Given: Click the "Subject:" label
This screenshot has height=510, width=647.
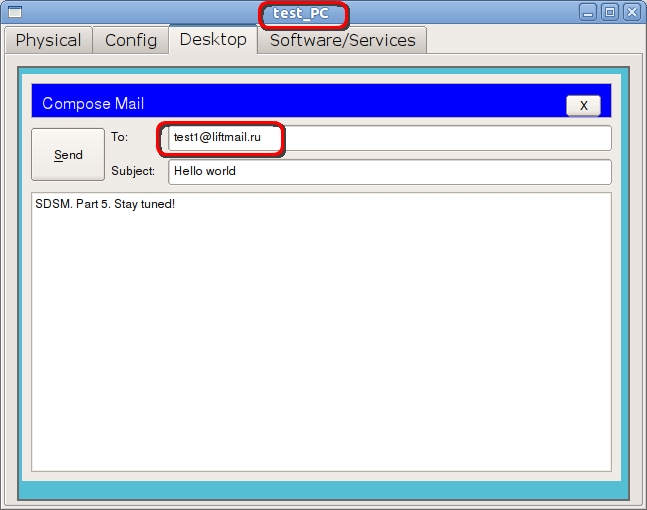Looking at the screenshot, I should [133, 171].
